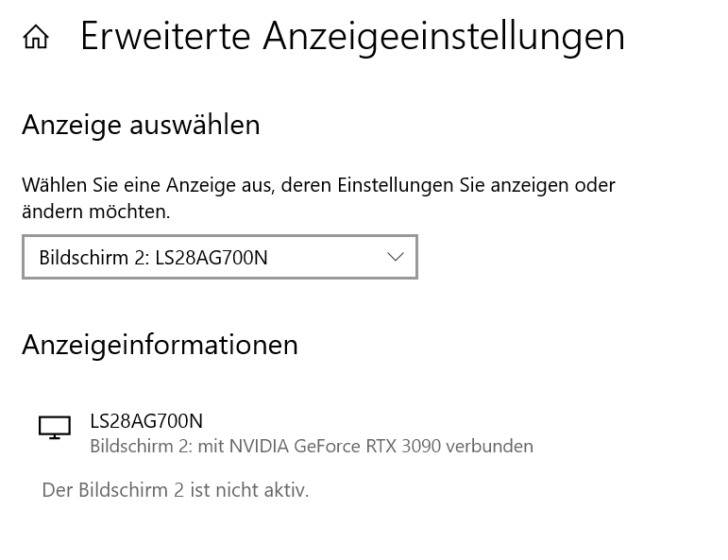Click 'Bildschirm 2:' text inside the dropdown box
The width and height of the screenshot is (728, 560).
pos(94,258)
